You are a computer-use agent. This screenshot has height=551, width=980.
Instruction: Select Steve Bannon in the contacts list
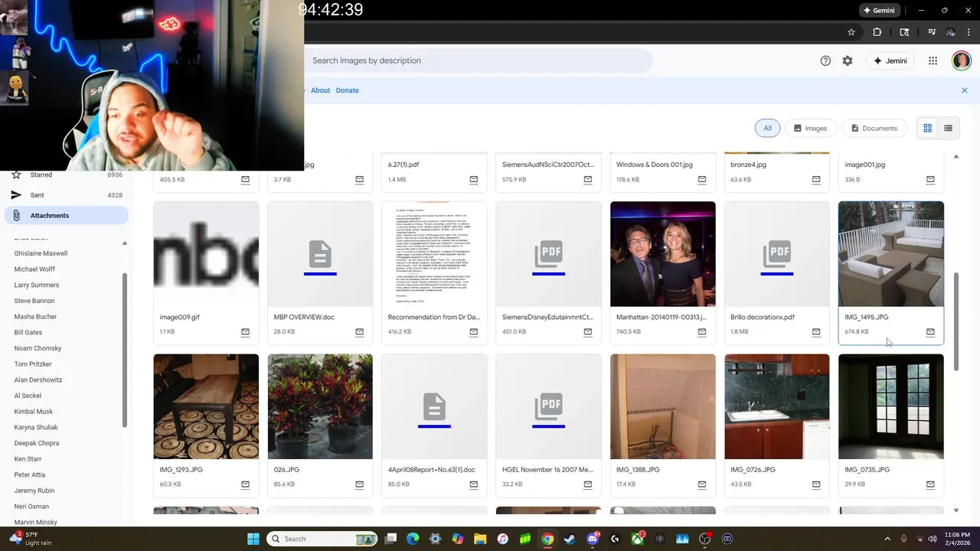[34, 301]
